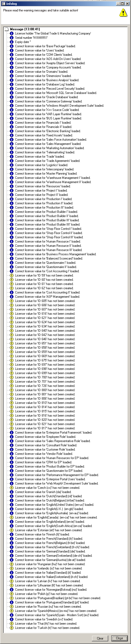
Task: Click info icon next to 'Swedish (sv)' entry
Action: click(11, 619)
